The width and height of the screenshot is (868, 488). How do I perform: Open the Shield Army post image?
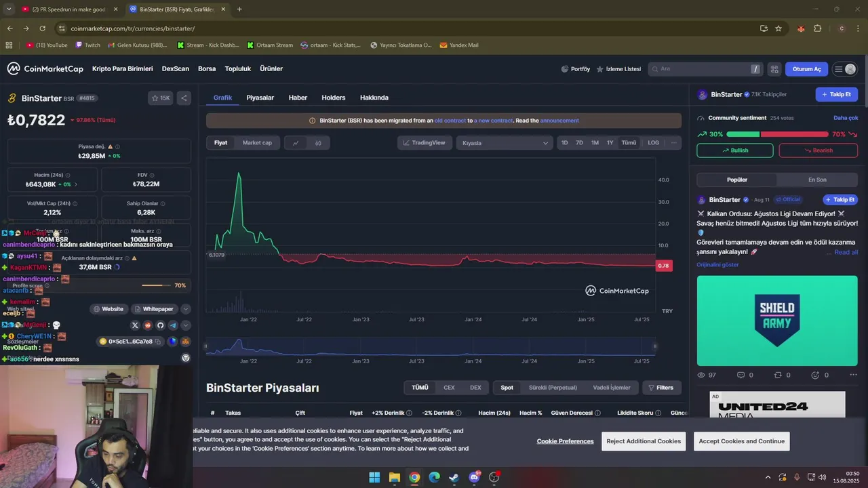(777, 321)
